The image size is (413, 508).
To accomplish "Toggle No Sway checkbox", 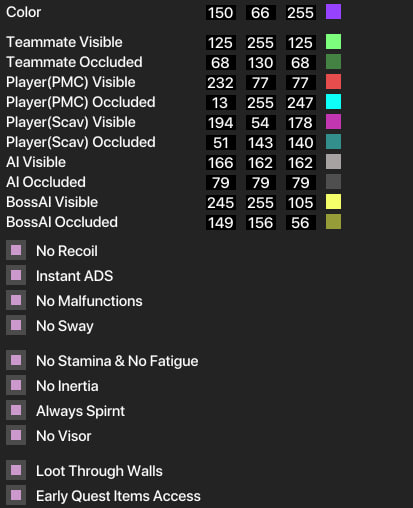I will pyautogui.click(x=16, y=325).
